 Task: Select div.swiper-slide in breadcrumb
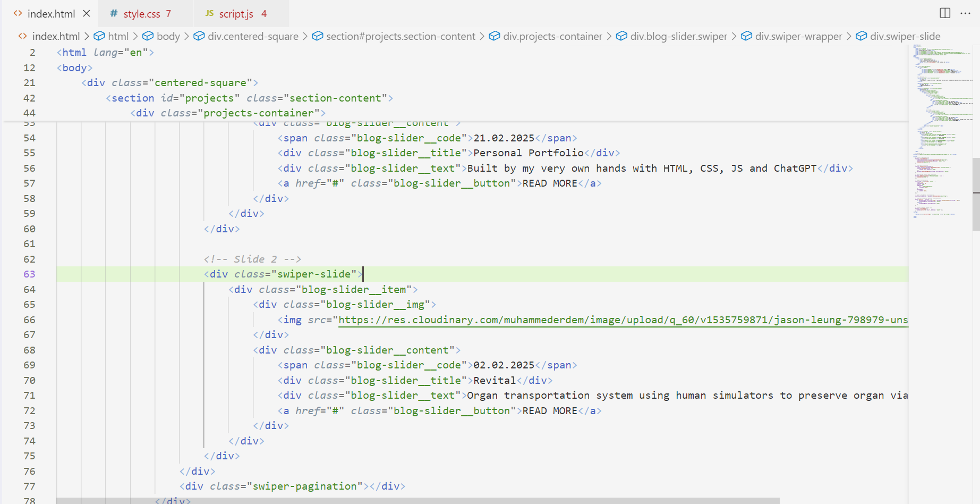(x=905, y=36)
